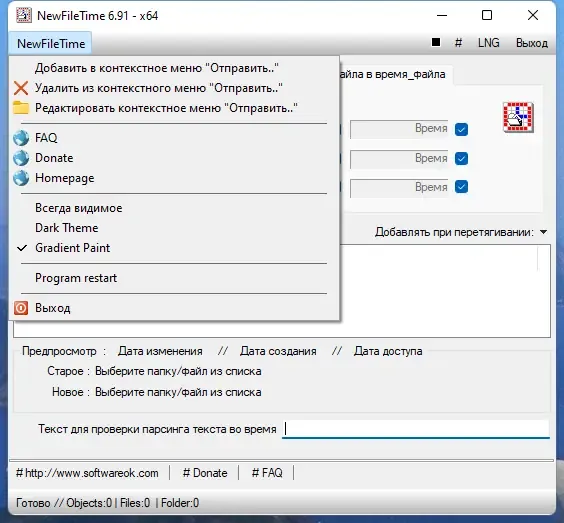Screen dimensions: 564x523
Task: Click the folder icon beside "Редактировать контекстное меню"
Action: click(x=21, y=108)
